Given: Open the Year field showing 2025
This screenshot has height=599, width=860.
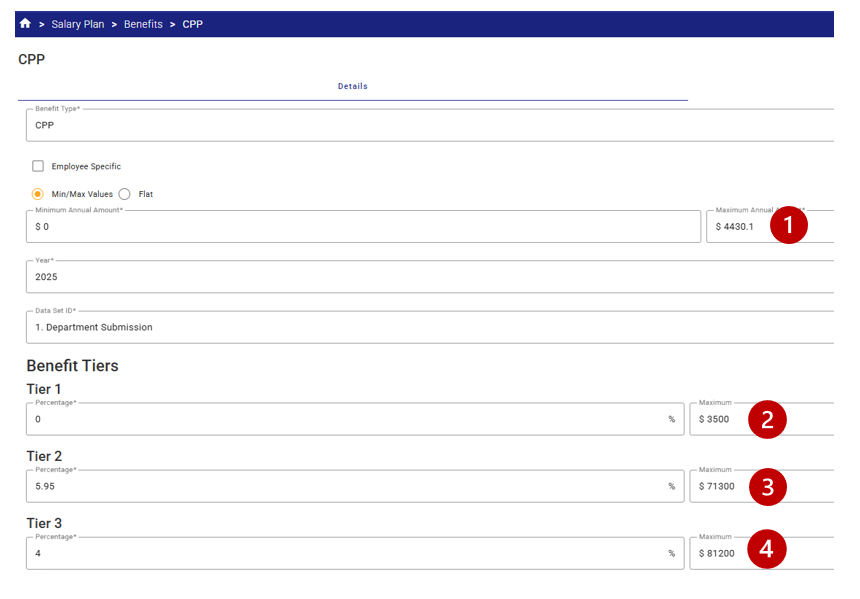Looking at the screenshot, I should coord(430,276).
